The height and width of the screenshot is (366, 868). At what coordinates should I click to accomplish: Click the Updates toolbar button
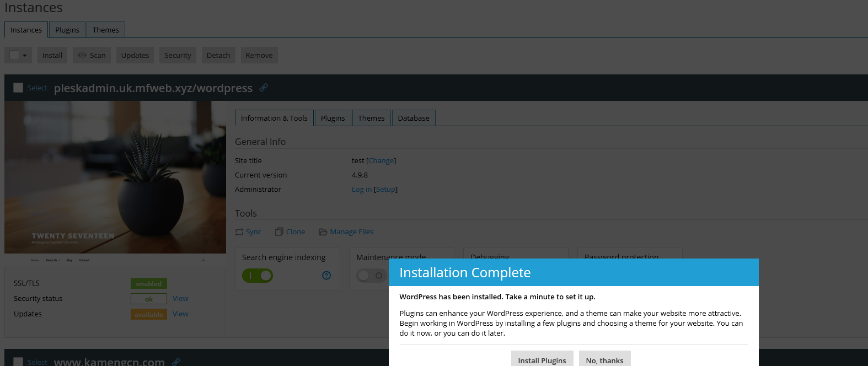click(135, 55)
